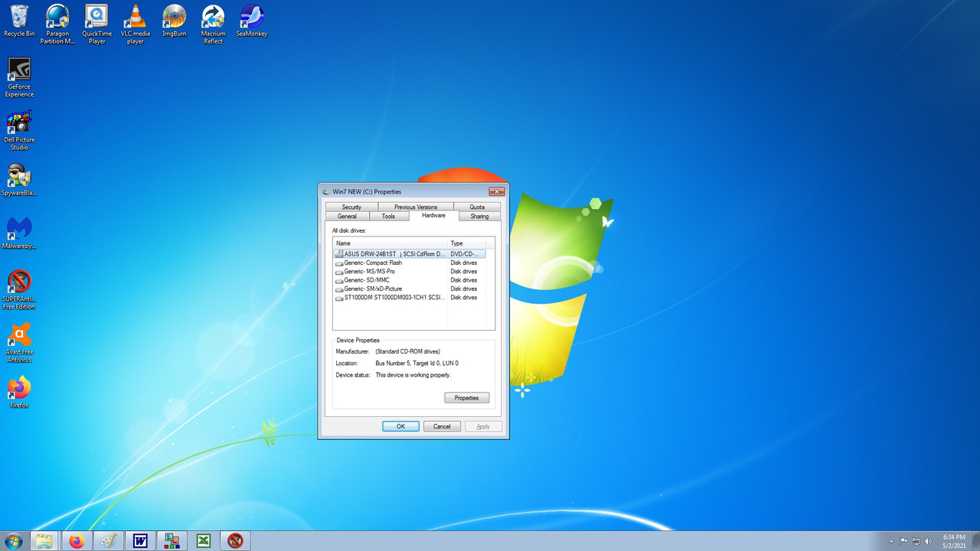Click the Properties button for the CD-ROM drive
The height and width of the screenshot is (551, 980).
pyautogui.click(x=466, y=397)
